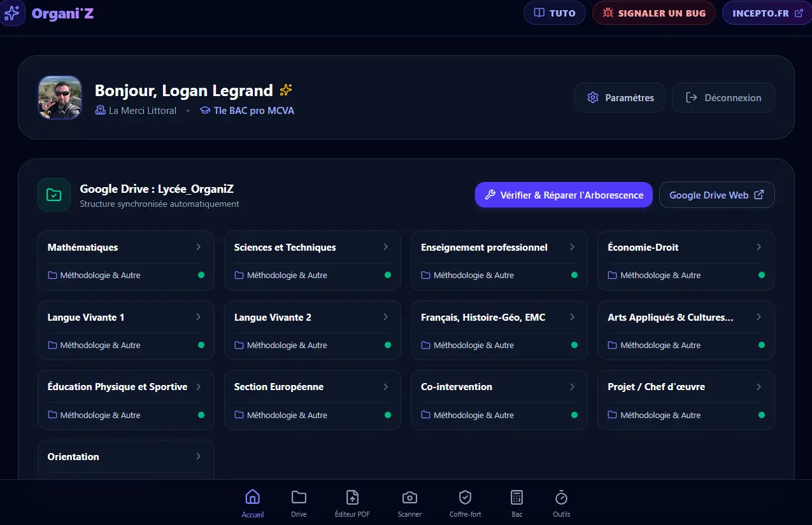Click the Déconnexion logout button
Screen dimensions: 812x525
point(723,97)
